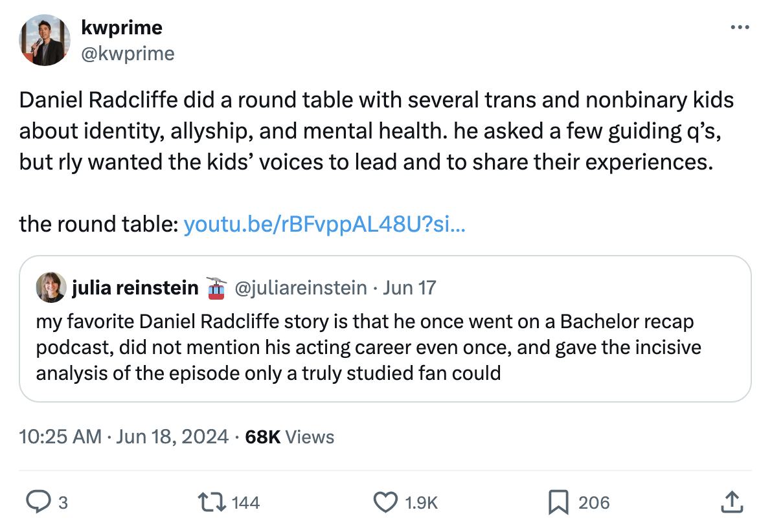Open the youtu.be round table link
Screen dimensions: 772x532
click(324, 224)
